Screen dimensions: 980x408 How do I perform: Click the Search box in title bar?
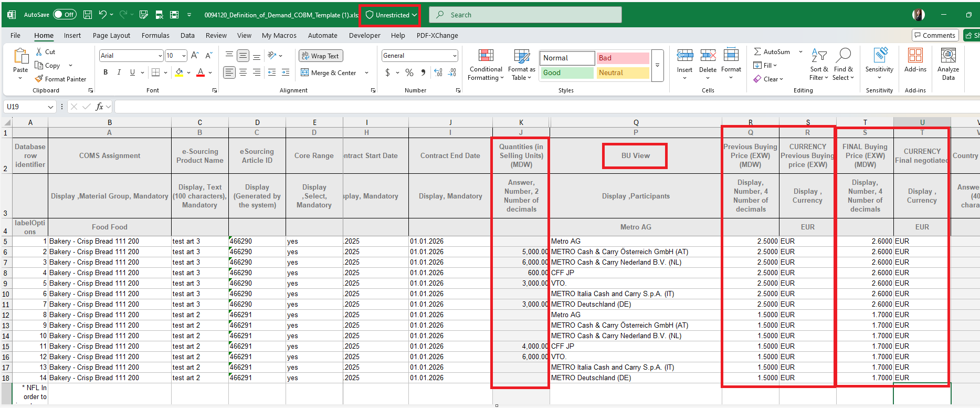pyautogui.click(x=525, y=15)
